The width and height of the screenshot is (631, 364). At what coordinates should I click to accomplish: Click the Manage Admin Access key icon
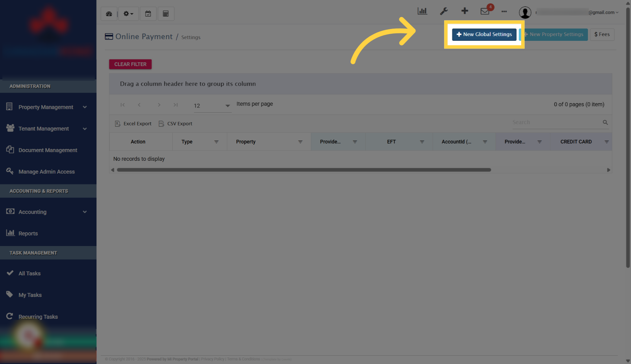10,171
